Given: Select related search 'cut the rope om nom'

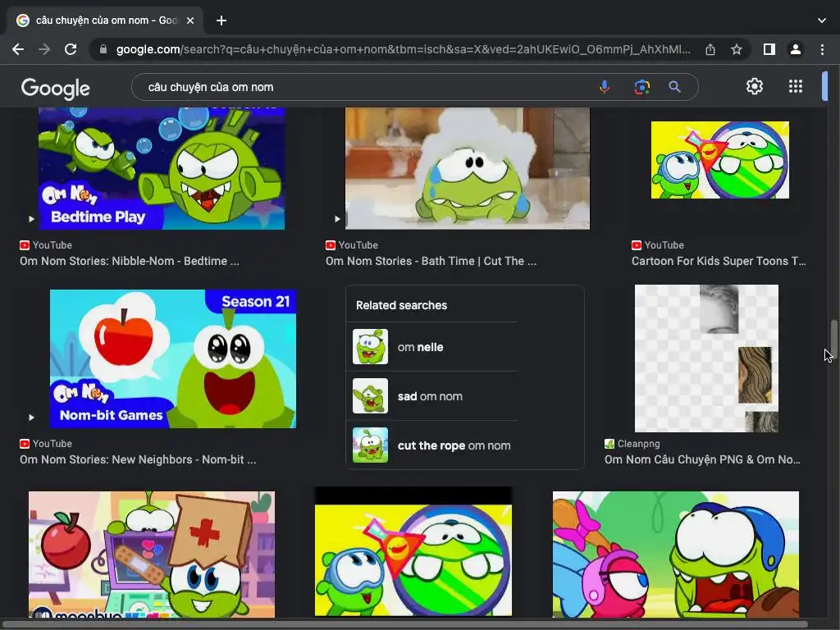Looking at the screenshot, I should (x=432, y=445).
